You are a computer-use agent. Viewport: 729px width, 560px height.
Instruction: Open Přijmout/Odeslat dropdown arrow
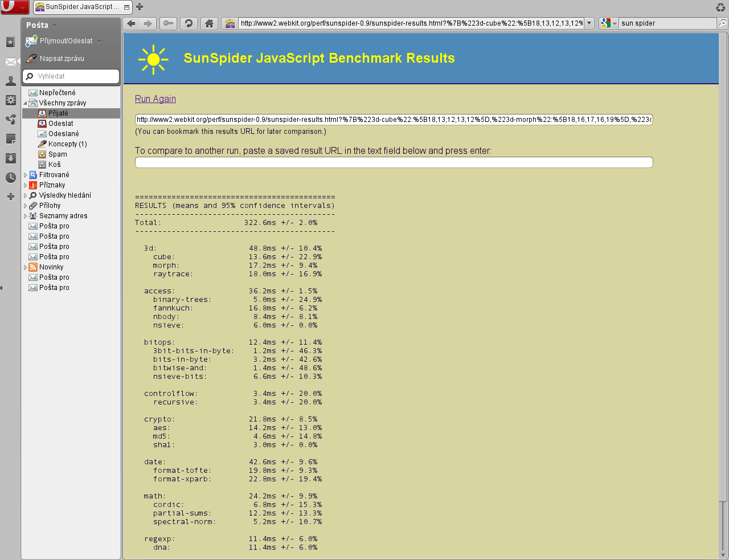99,42
